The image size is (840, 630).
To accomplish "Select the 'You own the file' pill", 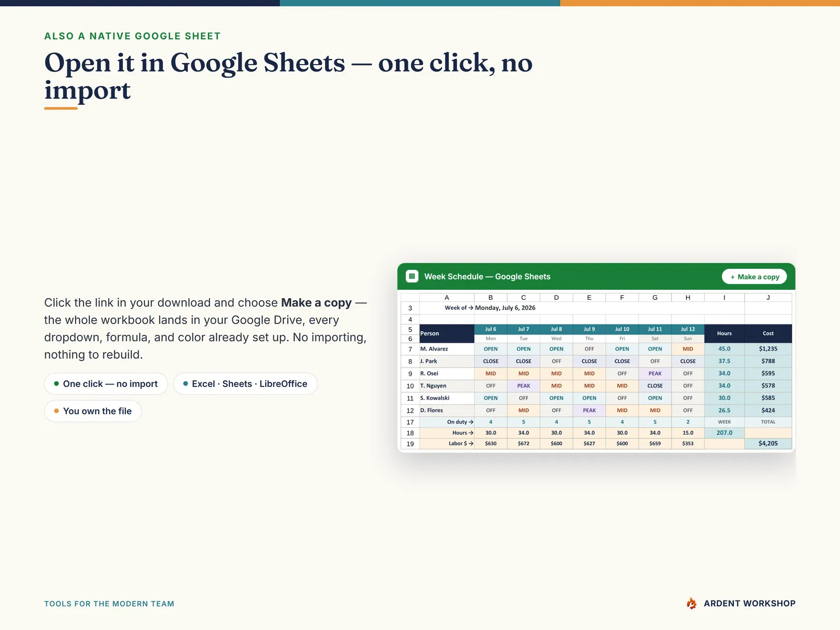I will coord(93,411).
